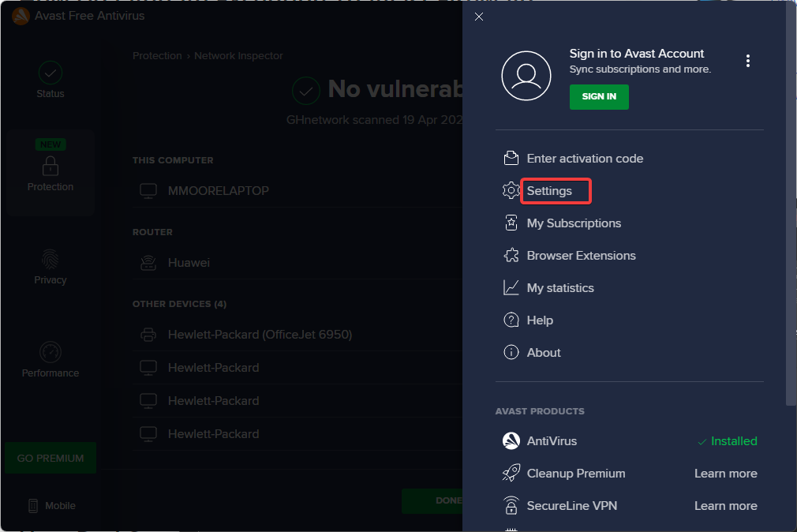This screenshot has width=797, height=532.
Task: Click the Cleanup Premium product name
Action: pyautogui.click(x=576, y=474)
